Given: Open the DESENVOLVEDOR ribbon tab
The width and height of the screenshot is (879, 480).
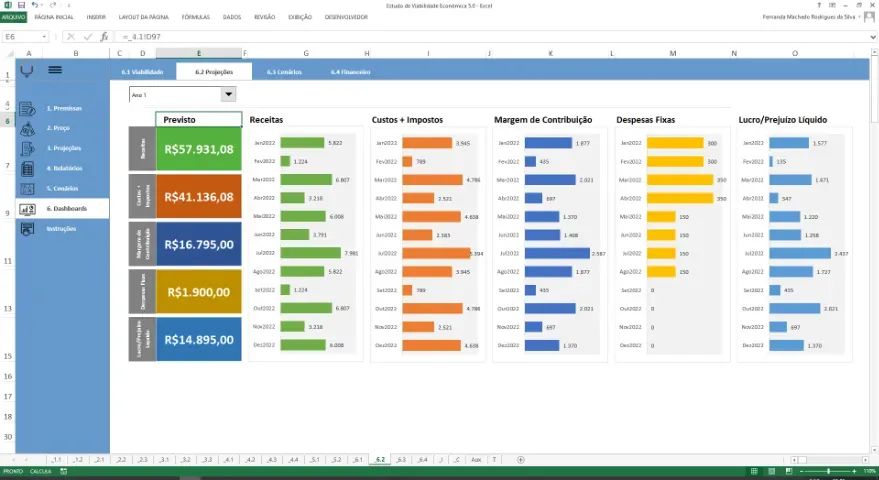Looking at the screenshot, I should (346, 17).
